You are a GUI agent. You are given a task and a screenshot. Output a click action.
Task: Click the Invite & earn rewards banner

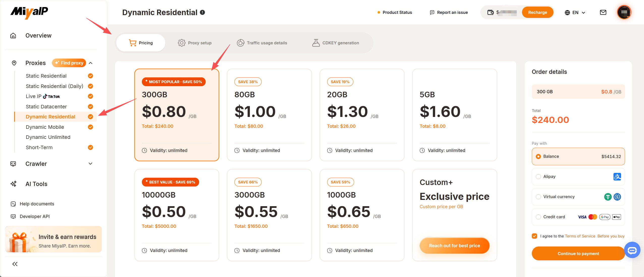53,239
